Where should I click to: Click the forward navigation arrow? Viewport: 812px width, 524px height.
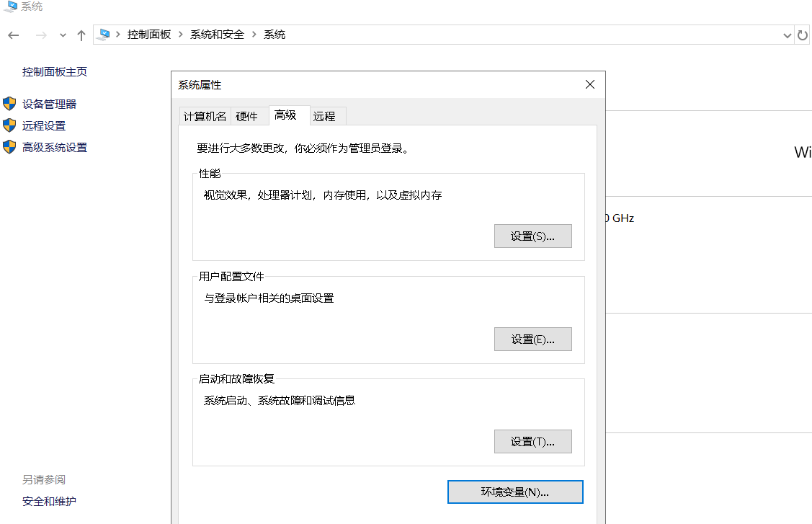pos(41,34)
